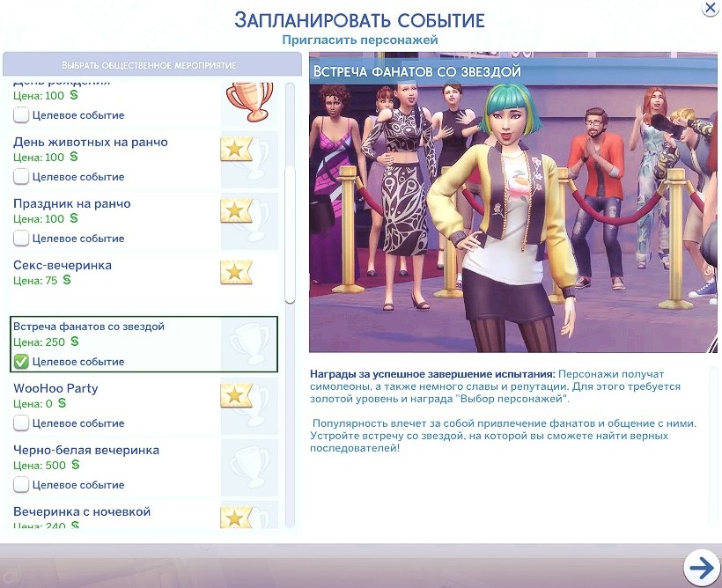Click the gold star icon for Праздник на ранчо

click(x=236, y=211)
